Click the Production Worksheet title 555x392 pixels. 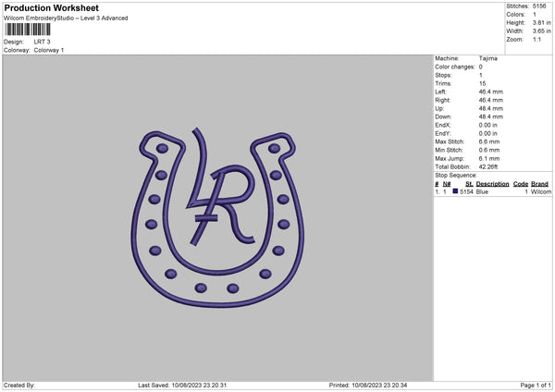click(51, 7)
